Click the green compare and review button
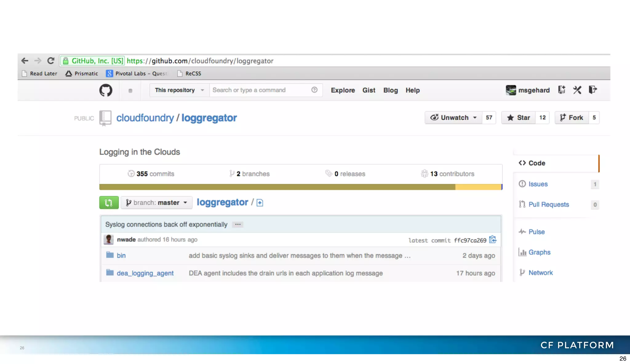Viewport: 630px width, 364px height. tap(109, 203)
